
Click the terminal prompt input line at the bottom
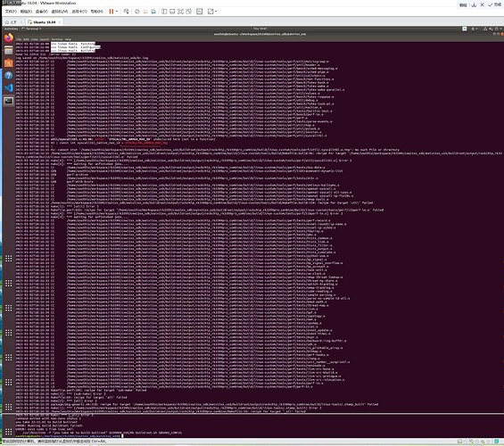pos(69,436)
